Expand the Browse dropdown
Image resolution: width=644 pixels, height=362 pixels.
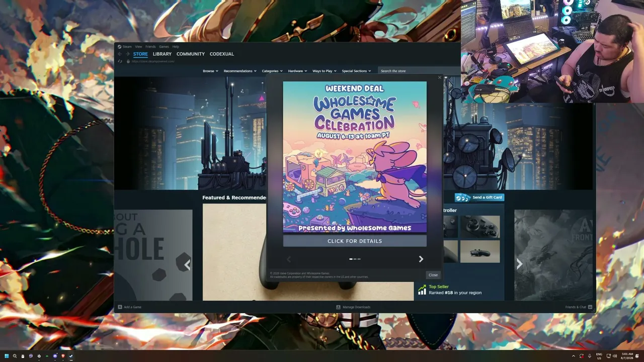pyautogui.click(x=210, y=71)
